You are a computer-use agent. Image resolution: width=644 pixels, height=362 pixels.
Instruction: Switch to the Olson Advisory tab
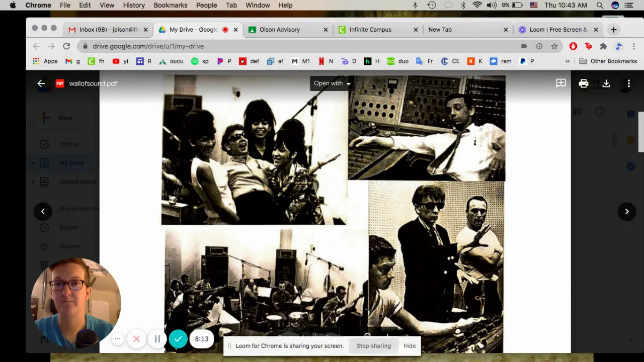click(288, 30)
